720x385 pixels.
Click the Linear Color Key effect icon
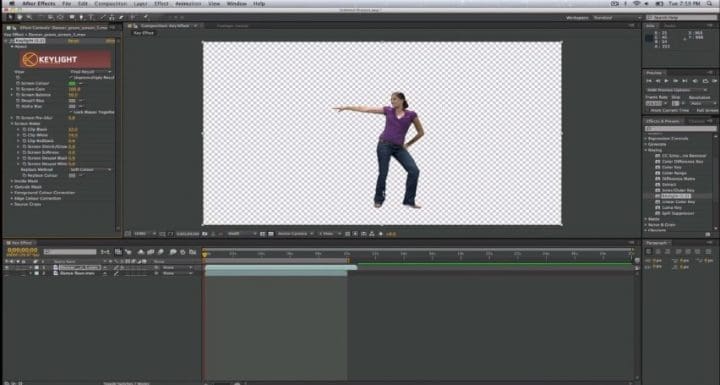(x=658, y=202)
